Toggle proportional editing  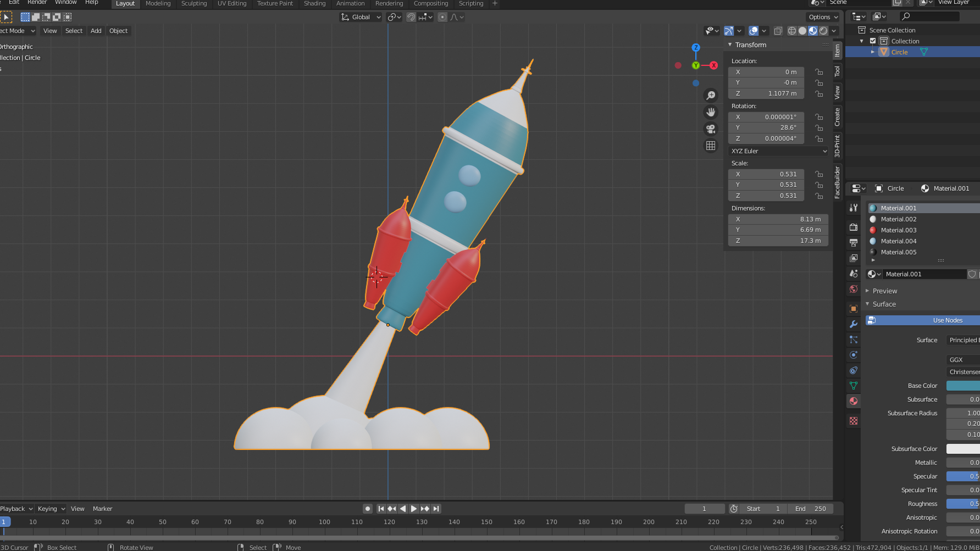442,17
